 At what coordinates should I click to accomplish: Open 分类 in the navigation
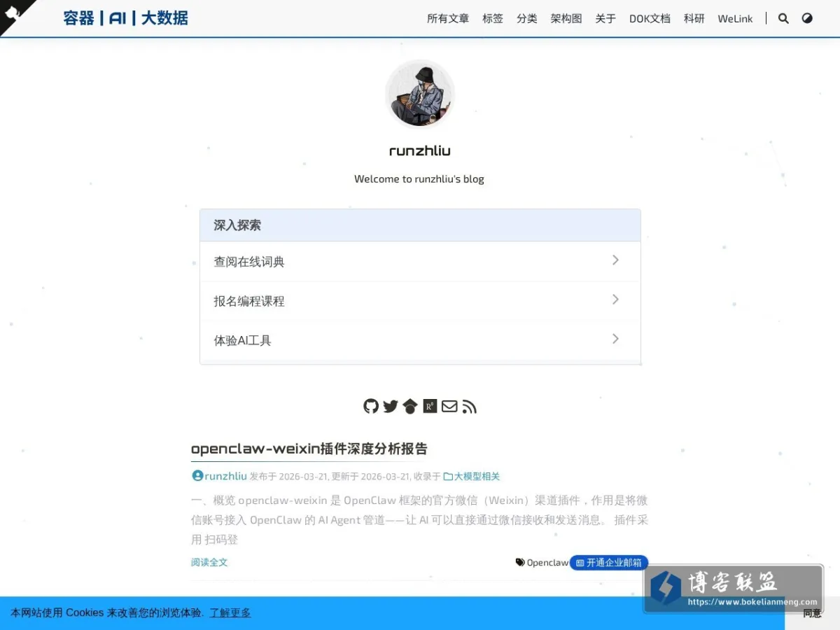coord(527,18)
